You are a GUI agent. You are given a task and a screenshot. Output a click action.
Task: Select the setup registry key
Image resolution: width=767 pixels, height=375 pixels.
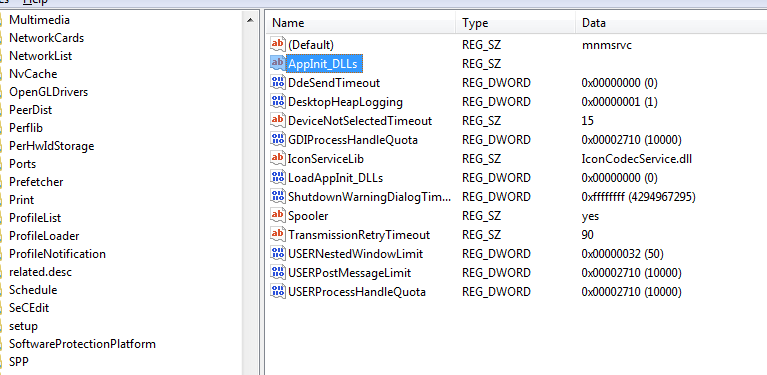coord(23,326)
